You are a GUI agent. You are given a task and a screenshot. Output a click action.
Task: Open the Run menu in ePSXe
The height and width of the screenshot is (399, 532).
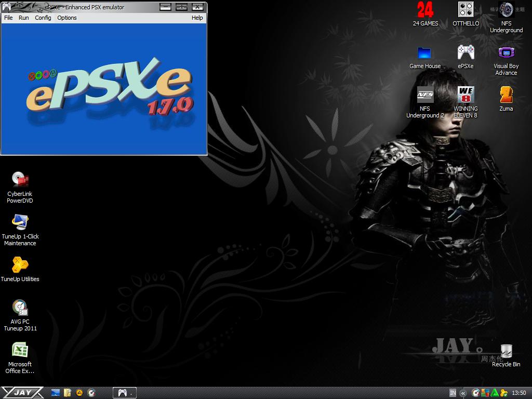(24, 18)
